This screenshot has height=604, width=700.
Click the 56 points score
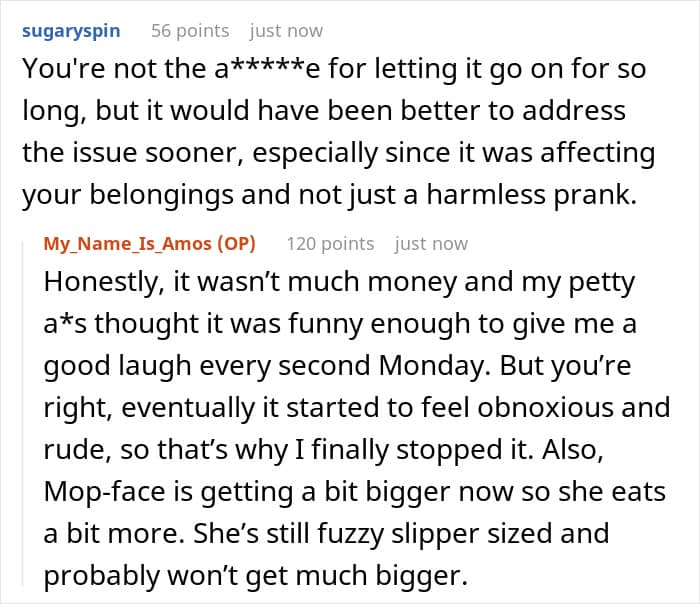click(x=190, y=31)
